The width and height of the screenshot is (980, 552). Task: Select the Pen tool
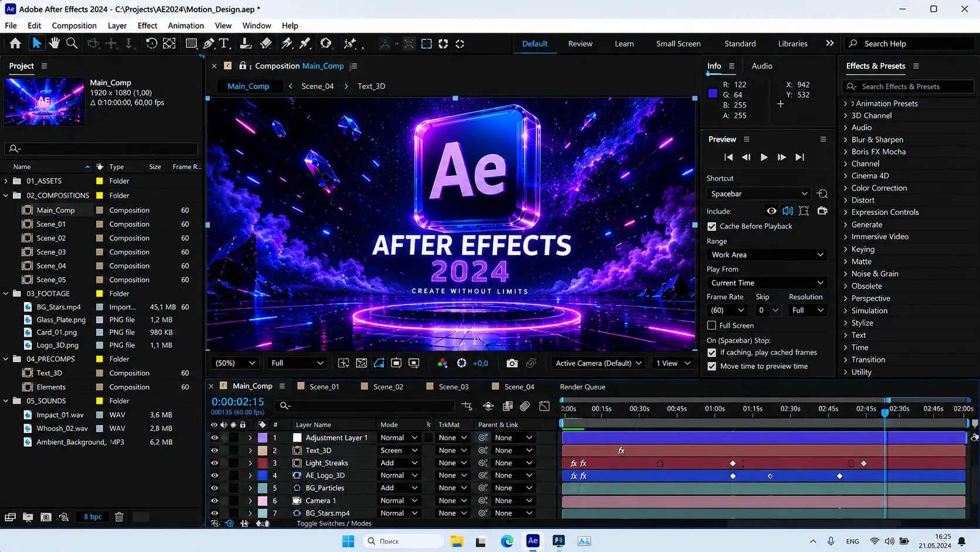209,43
